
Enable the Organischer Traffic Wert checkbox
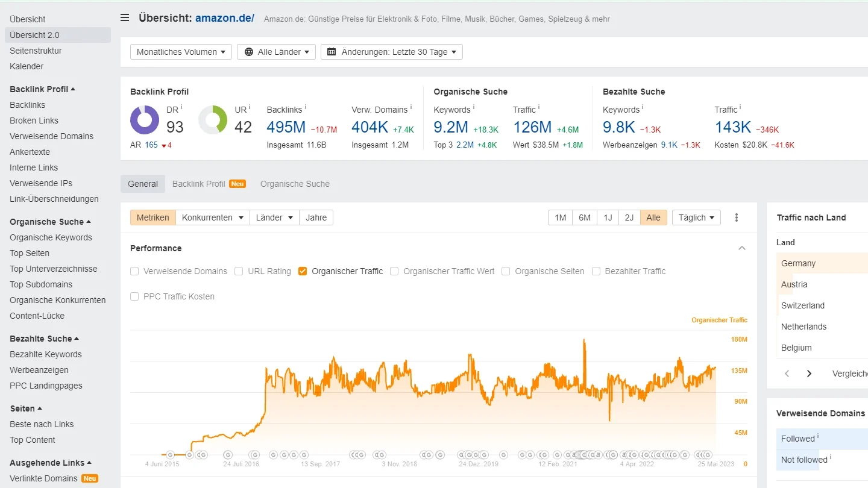(x=394, y=271)
